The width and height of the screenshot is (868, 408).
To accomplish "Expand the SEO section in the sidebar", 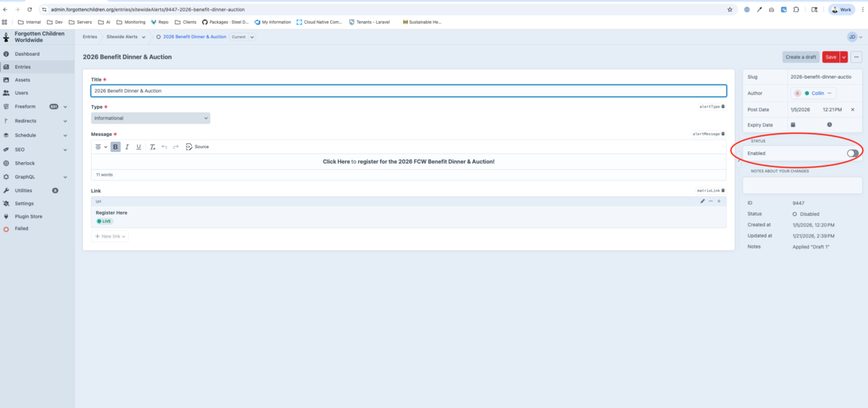I will click(64, 149).
